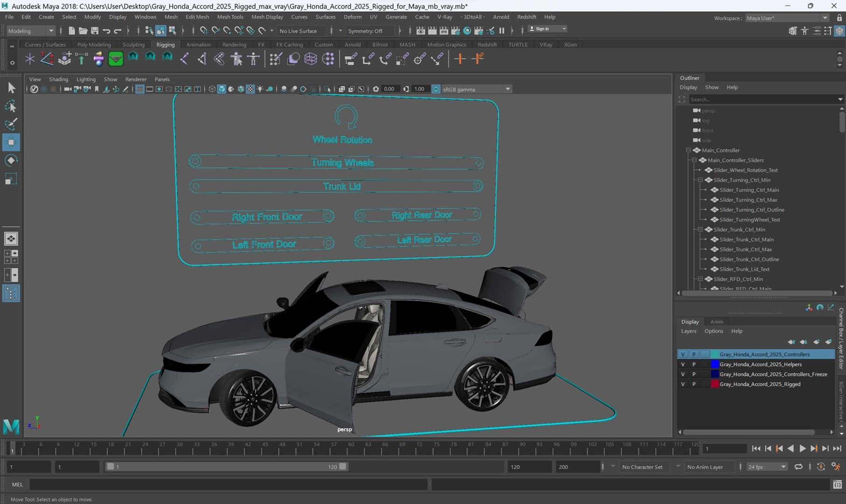Screen dimensions: 846x504
Task: Undo last action arrow icon
Action: 106,31
